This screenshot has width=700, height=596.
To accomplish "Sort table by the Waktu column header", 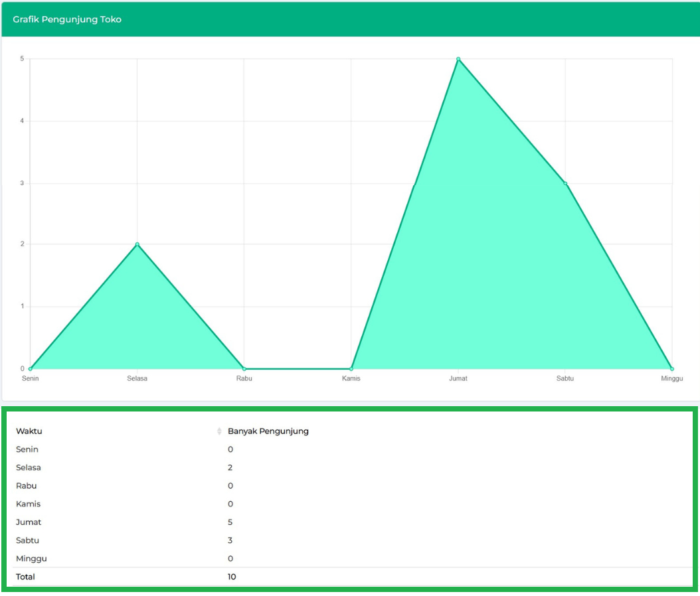I will (x=29, y=431).
